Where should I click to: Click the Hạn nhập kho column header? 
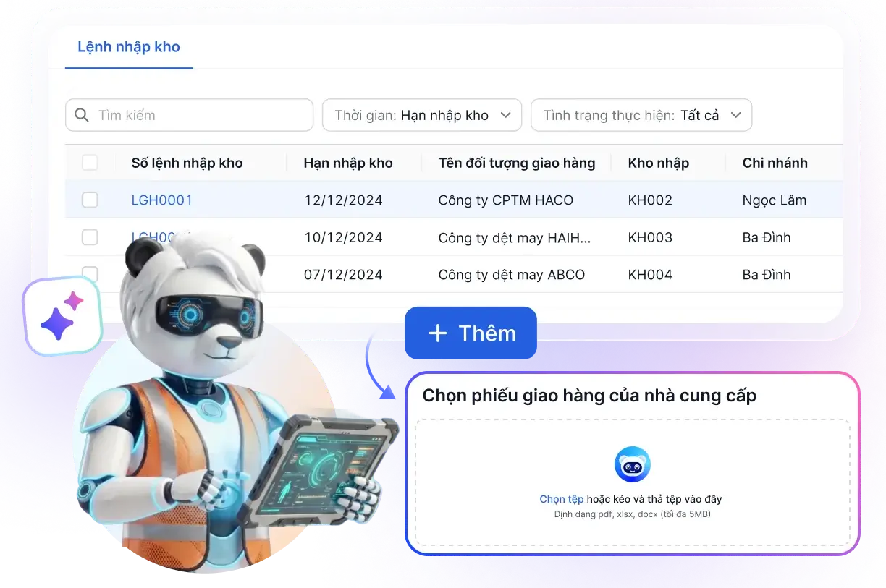click(348, 163)
